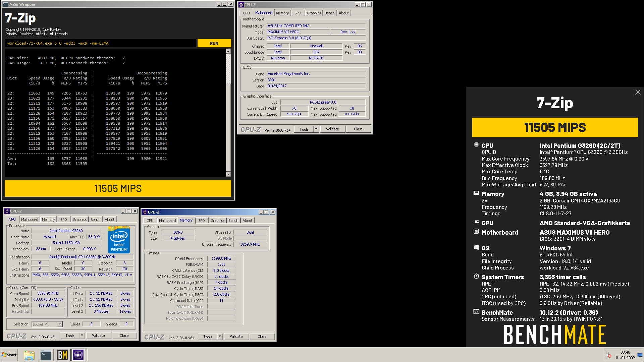The height and width of the screenshot is (362, 644).
Task: Open Graphics tab in Memory CPU-Z window
Action: (218, 221)
